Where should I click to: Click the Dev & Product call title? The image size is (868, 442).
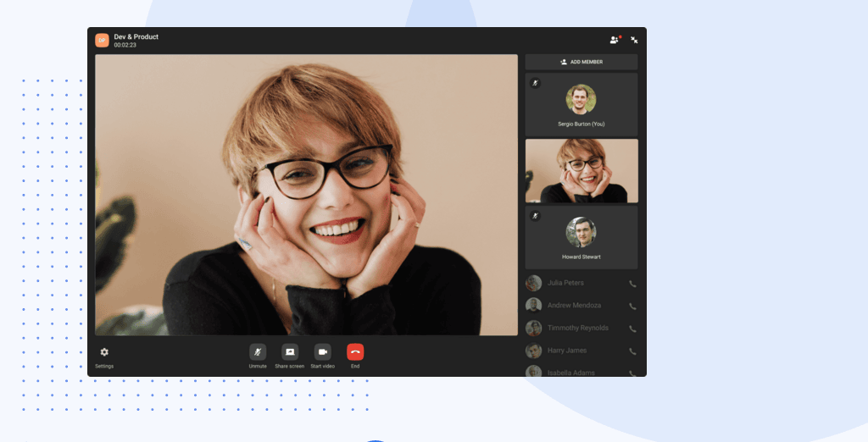point(136,36)
